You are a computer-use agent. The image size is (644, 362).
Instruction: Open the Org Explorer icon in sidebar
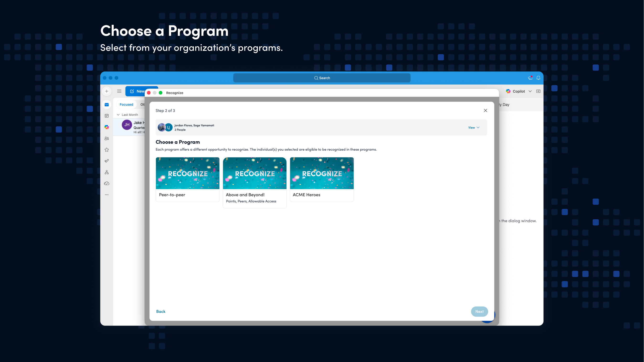coord(107,172)
